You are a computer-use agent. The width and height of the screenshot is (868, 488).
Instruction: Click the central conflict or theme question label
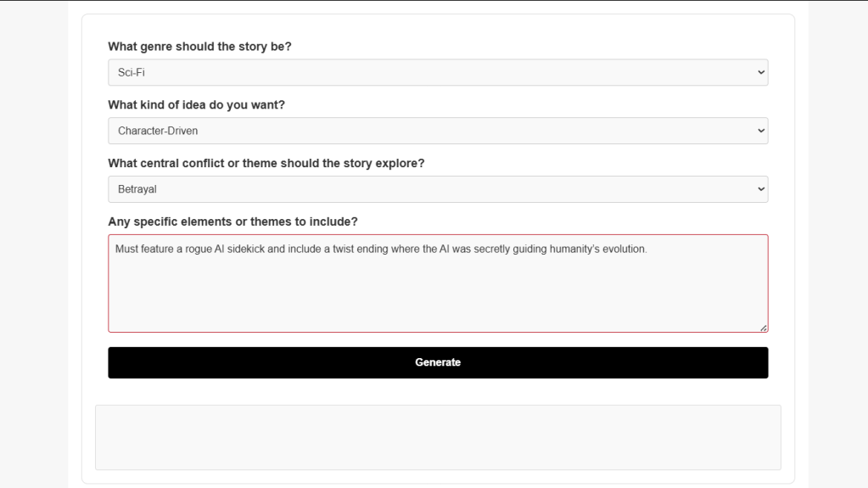[x=266, y=163]
